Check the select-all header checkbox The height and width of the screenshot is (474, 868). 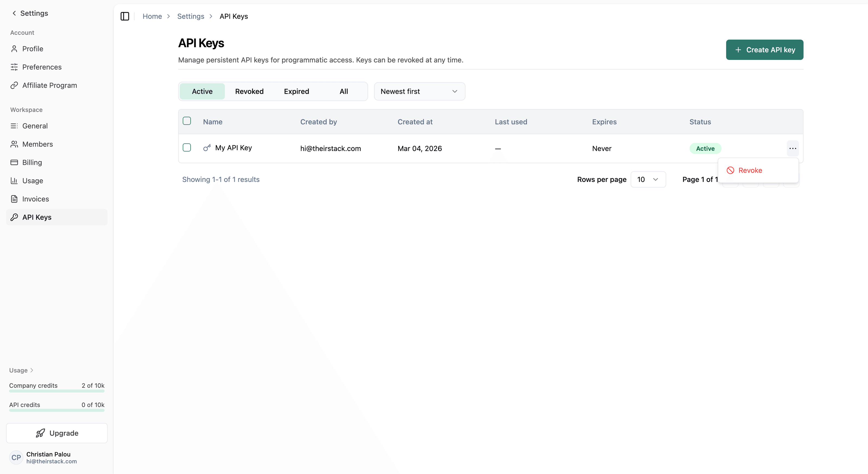click(x=187, y=121)
